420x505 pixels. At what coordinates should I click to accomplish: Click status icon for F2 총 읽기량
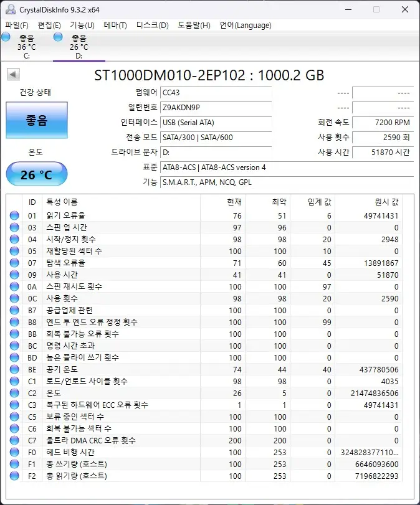pyautogui.click(x=14, y=476)
